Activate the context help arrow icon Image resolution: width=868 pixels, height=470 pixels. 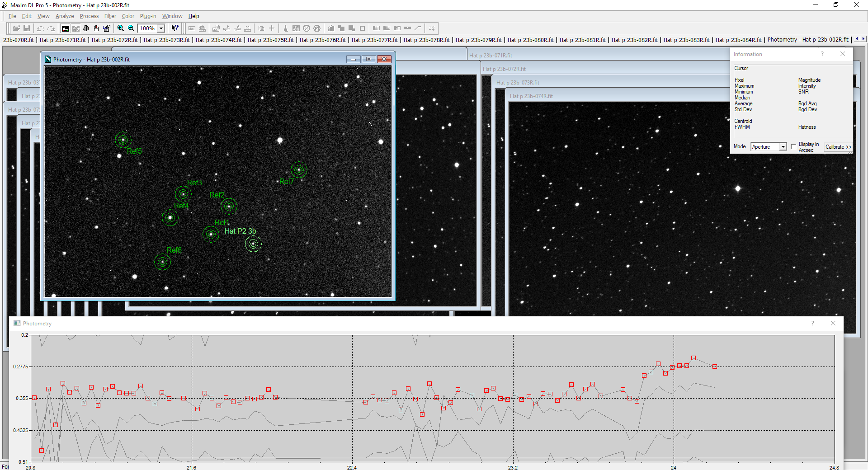(x=175, y=28)
